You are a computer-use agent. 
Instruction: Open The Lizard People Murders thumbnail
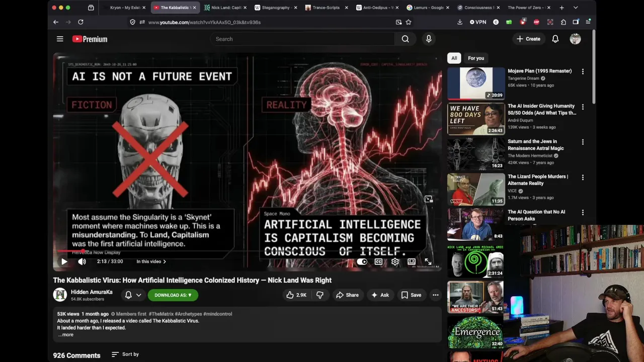(476, 190)
